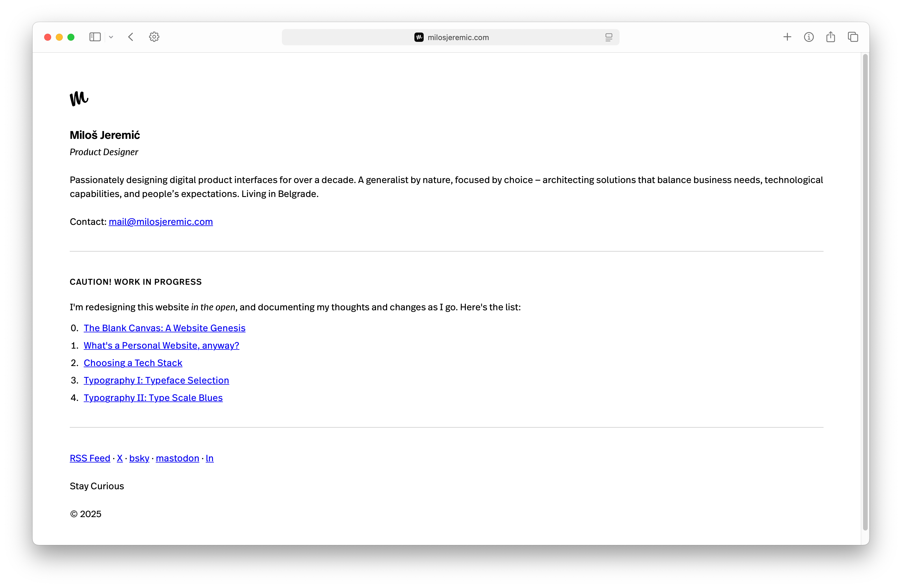Expand the sidebar tab group dropdown chevron

click(x=111, y=37)
